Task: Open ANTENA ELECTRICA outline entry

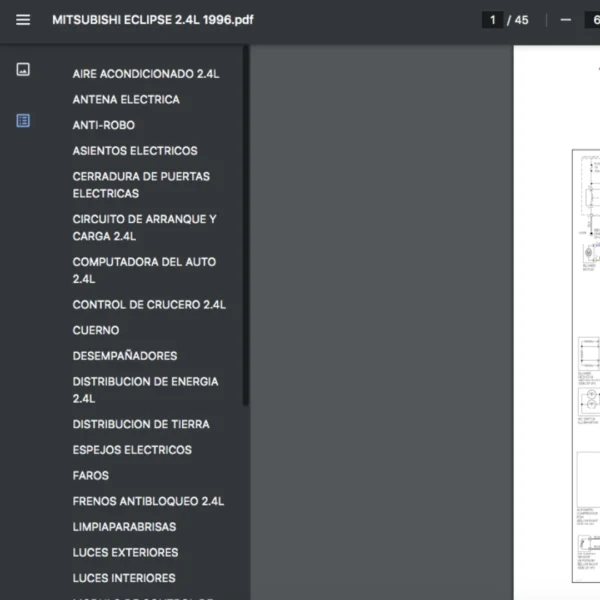Action: 126,99
